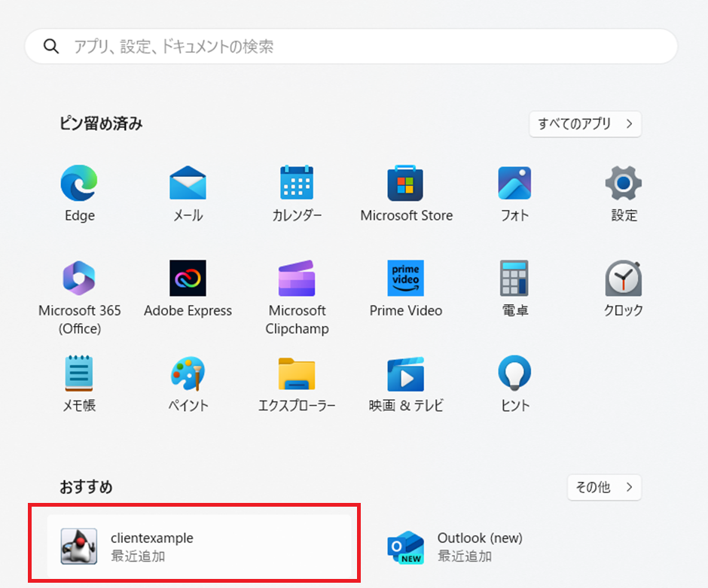
Task: Launch Microsoft Clipchamp
Action: [297, 278]
